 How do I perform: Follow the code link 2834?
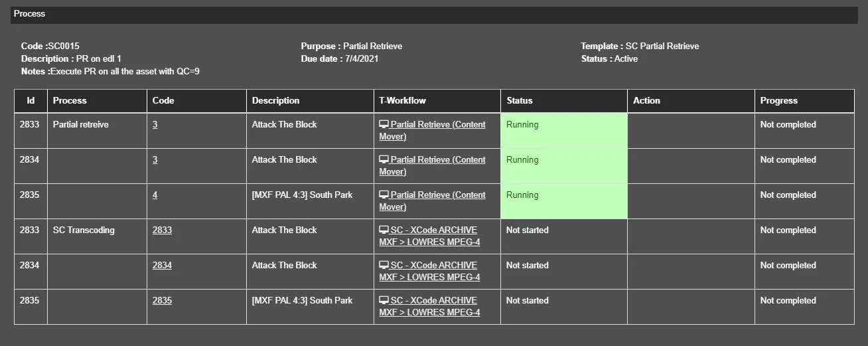162,266
